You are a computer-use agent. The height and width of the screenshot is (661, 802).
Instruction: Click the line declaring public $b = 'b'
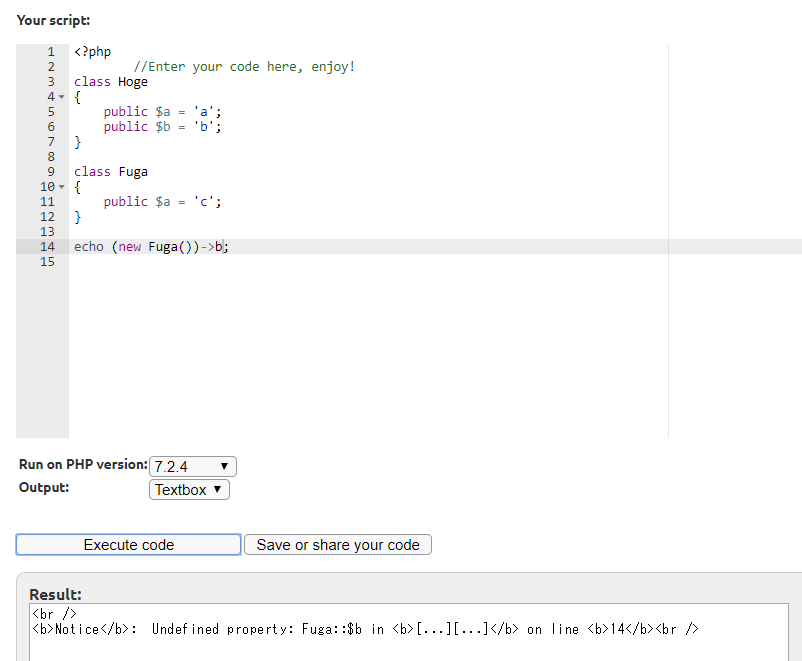pyautogui.click(x=162, y=127)
